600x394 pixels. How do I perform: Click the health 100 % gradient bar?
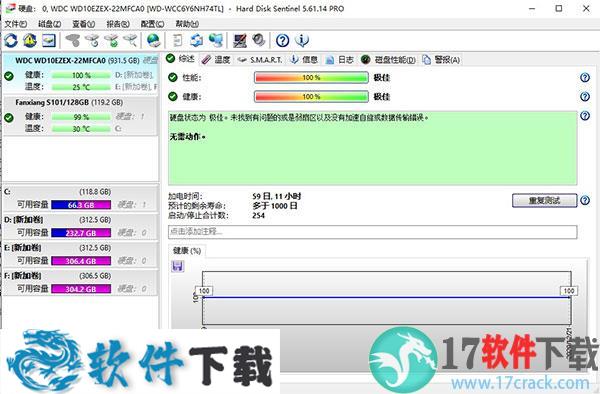click(x=311, y=96)
